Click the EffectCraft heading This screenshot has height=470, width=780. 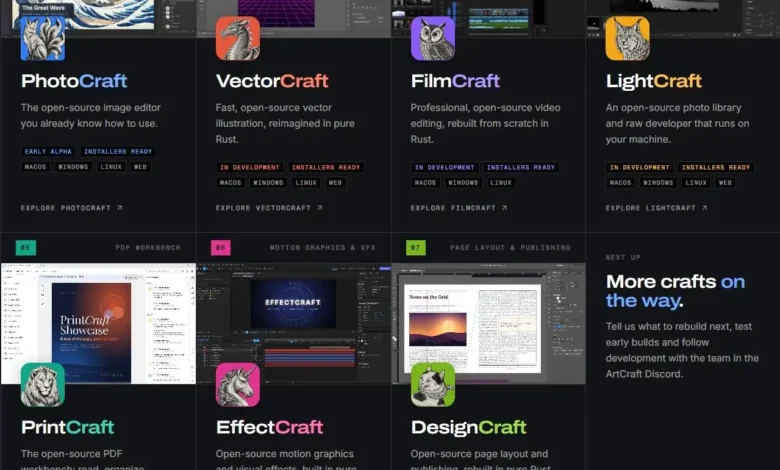click(270, 427)
